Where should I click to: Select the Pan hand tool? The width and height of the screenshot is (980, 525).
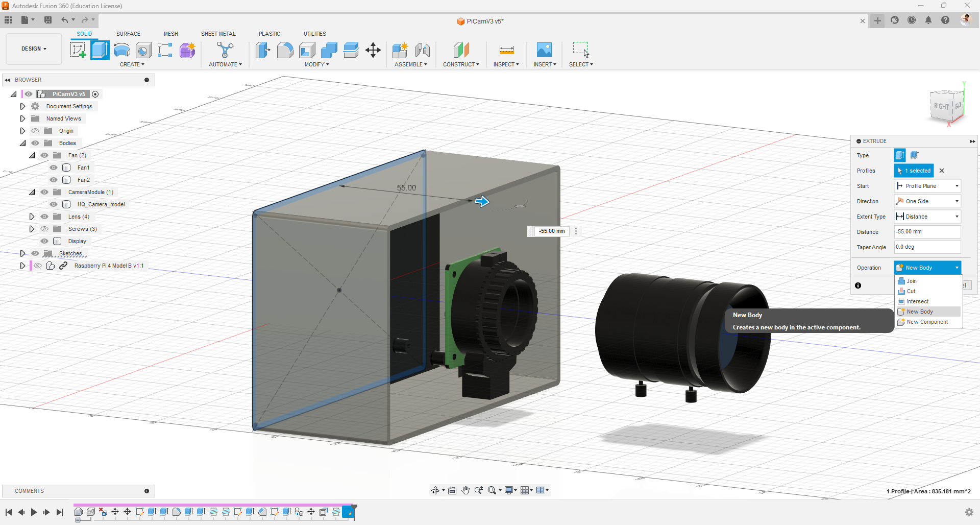pyautogui.click(x=465, y=490)
